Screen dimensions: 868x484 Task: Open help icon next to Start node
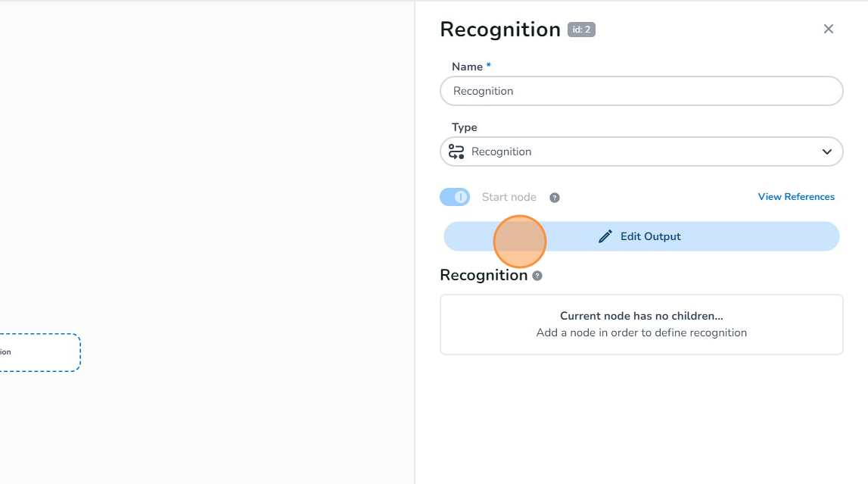[554, 198]
